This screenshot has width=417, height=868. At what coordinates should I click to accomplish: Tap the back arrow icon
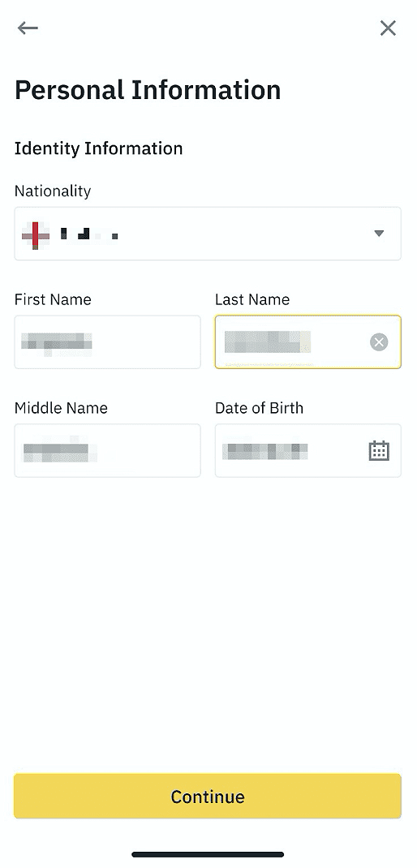28,28
